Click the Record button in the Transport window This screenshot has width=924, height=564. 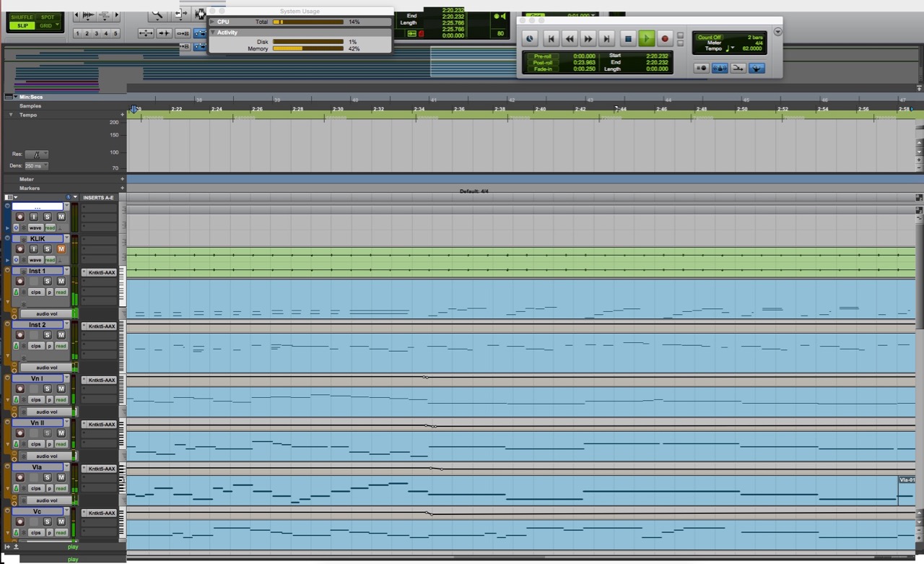[665, 39]
